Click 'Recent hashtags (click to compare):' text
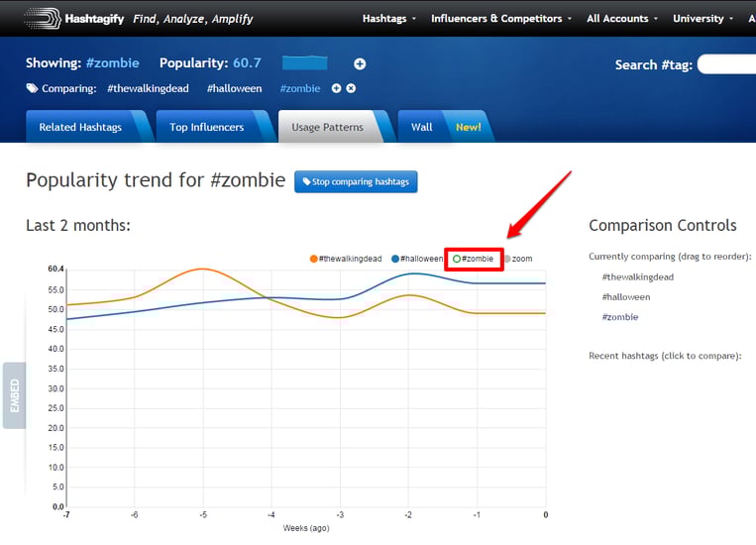 point(665,356)
